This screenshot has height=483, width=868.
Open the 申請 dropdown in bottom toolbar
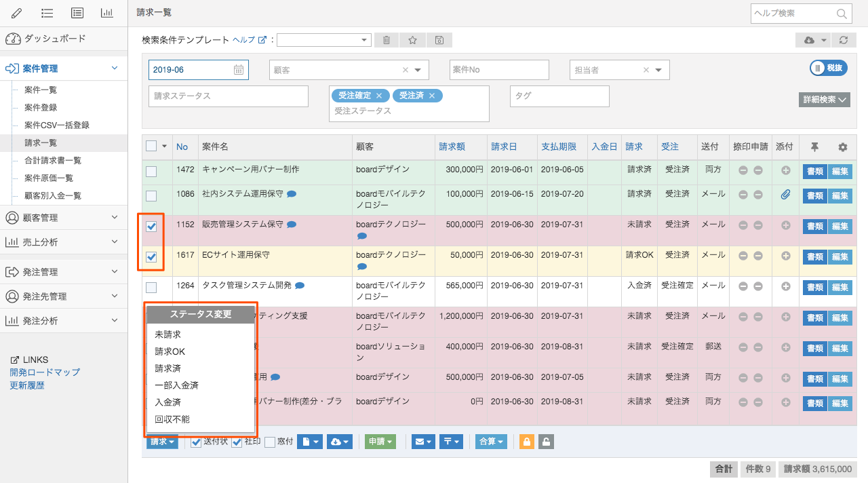click(x=380, y=442)
